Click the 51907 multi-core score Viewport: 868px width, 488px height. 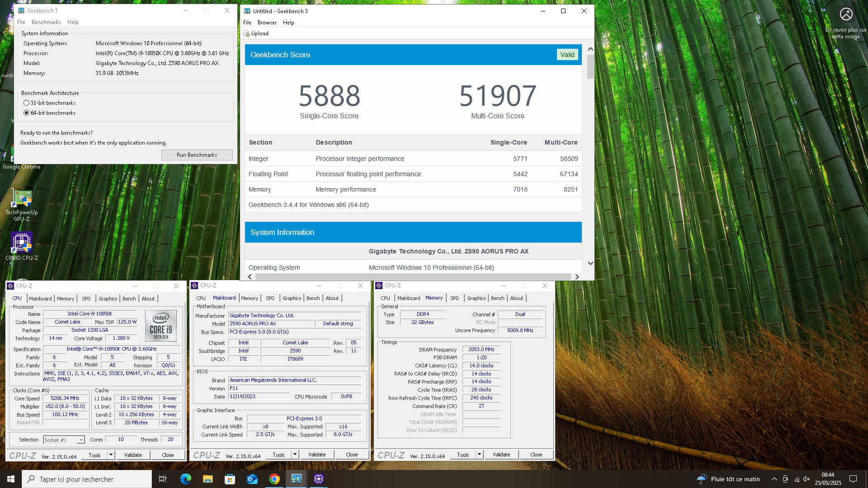coord(498,96)
